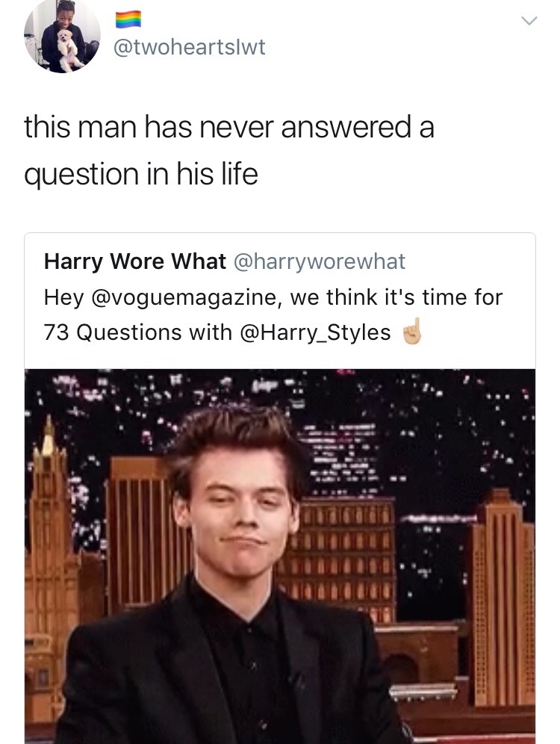Open the @twoheartslwt profile handle
Screen dimensions: 560x744
click(189, 47)
